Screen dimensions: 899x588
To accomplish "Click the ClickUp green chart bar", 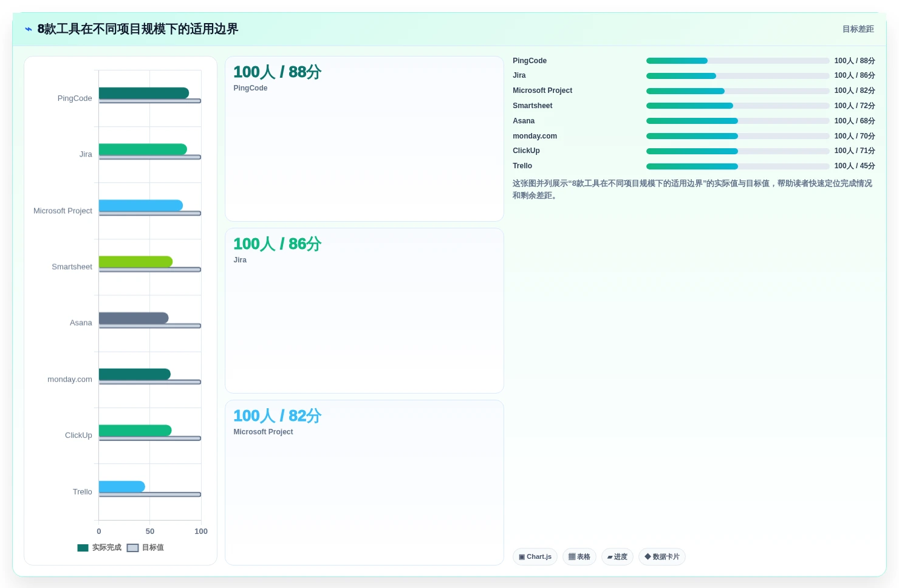I will (x=135, y=430).
